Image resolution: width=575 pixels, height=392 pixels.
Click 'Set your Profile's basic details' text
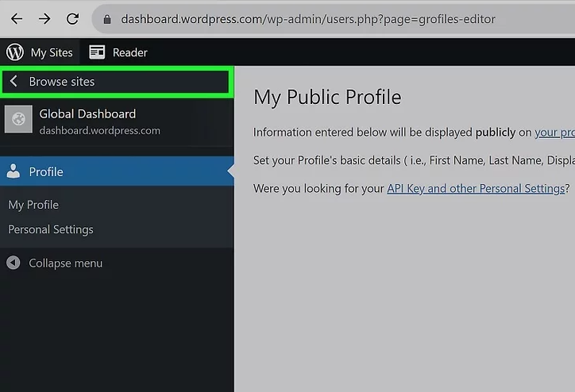pos(326,160)
